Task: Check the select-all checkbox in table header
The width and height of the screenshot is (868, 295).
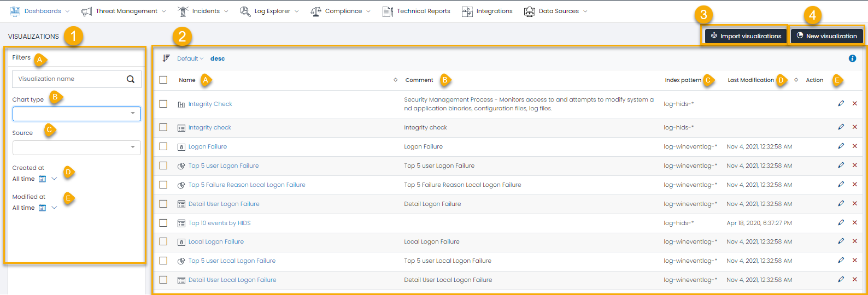Action: coord(163,80)
